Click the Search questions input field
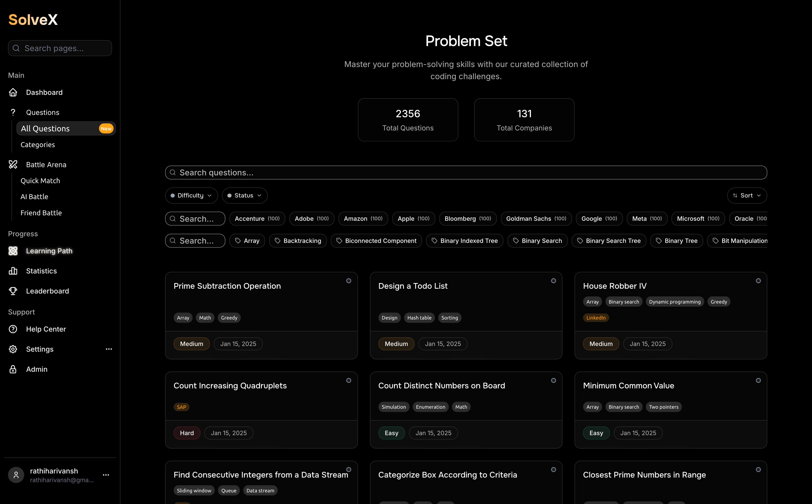Viewport: 812px width, 504px height. 466,173
